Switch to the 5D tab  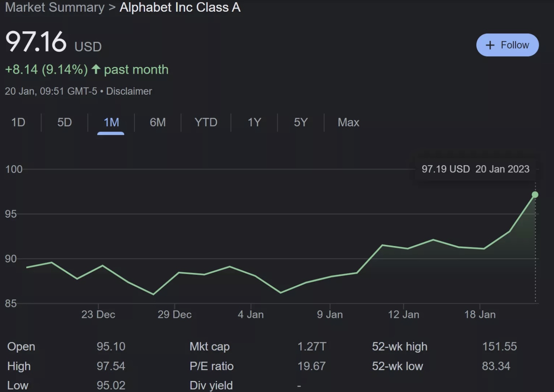pos(65,122)
